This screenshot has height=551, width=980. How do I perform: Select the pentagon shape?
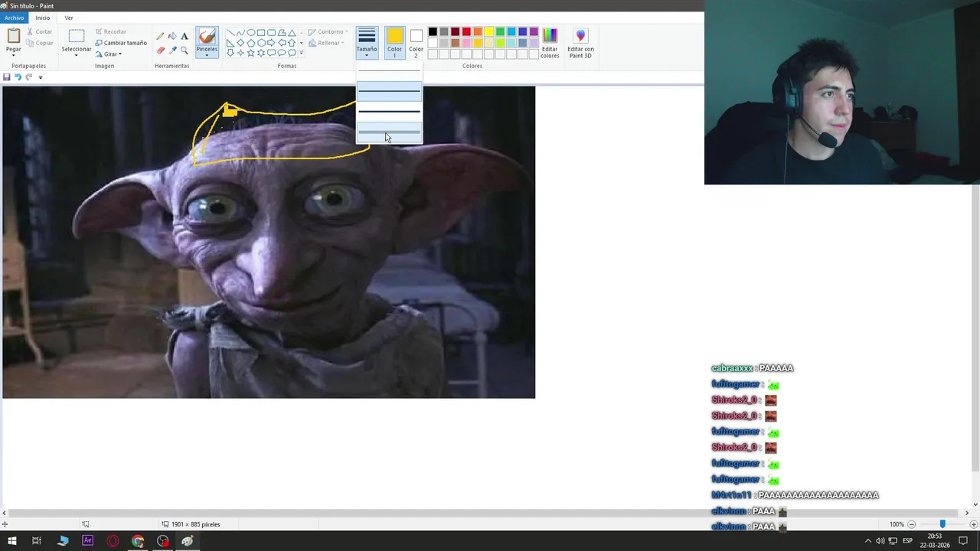click(250, 43)
